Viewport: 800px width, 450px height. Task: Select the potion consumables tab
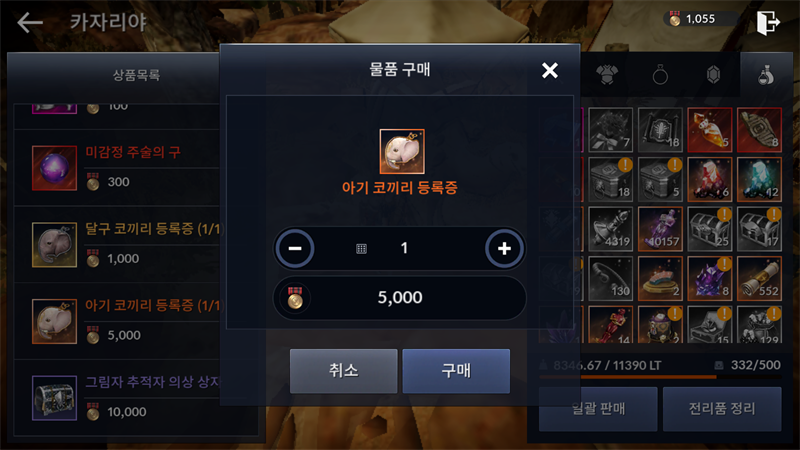[x=765, y=75]
